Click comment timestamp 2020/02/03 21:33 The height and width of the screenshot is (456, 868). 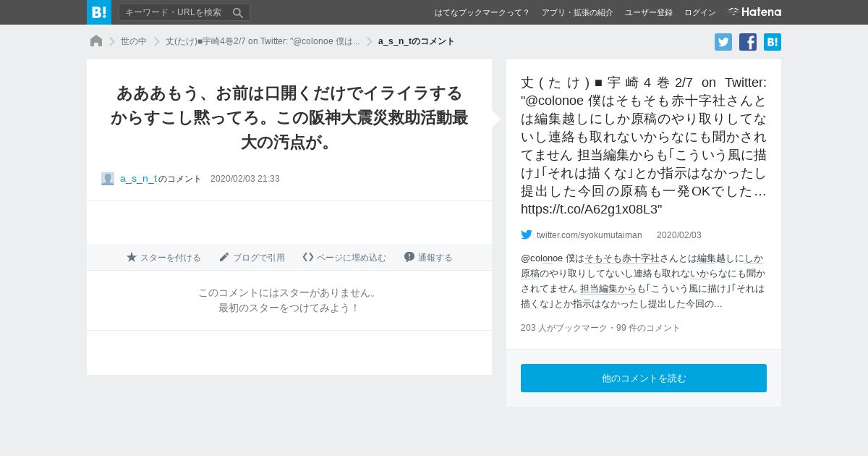pyautogui.click(x=245, y=179)
